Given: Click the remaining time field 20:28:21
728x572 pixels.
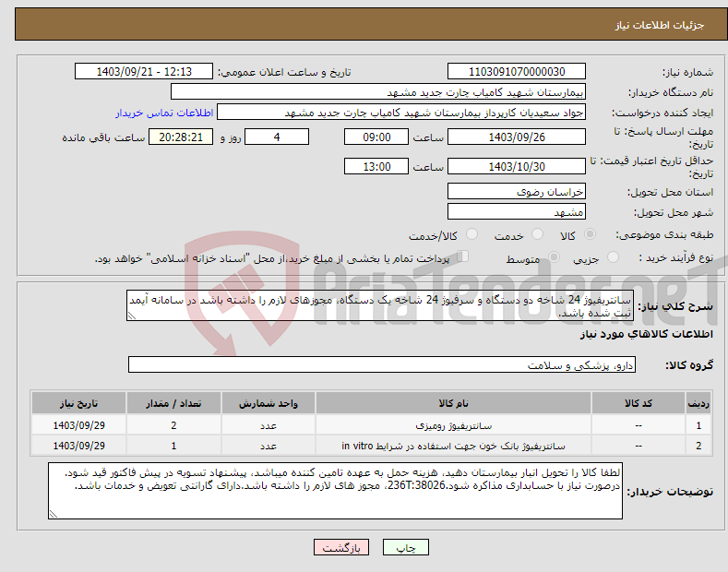Looking at the screenshot, I should click(181, 137).
